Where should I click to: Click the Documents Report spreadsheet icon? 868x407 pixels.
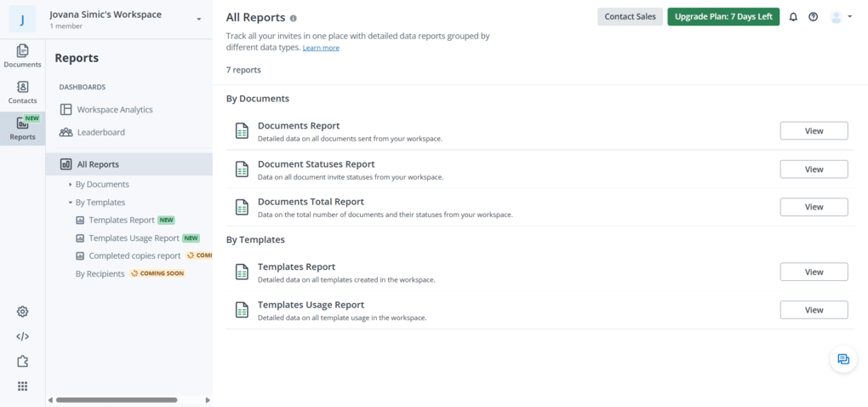click(x=242, y=131)
